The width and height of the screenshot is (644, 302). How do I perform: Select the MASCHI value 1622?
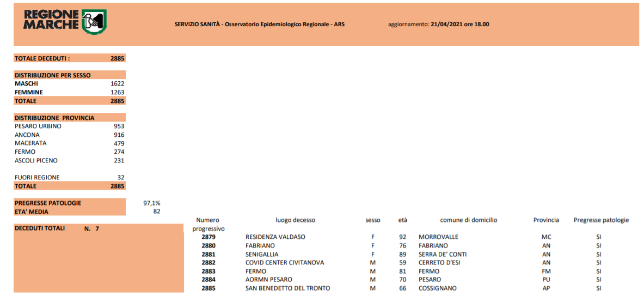pyautogui.click(x=118, y=83)
